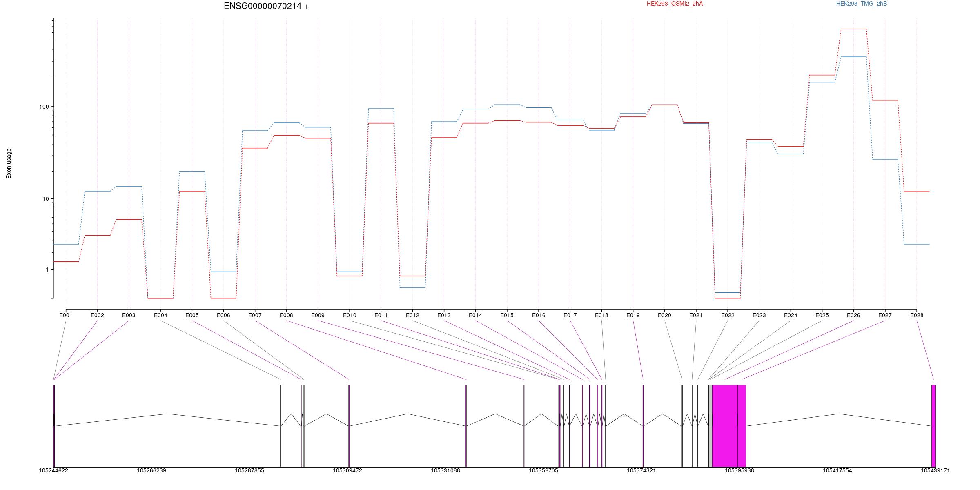
Task: Click the rightmost magenta exon at 105439171
Action: click(x=933, y=426)
